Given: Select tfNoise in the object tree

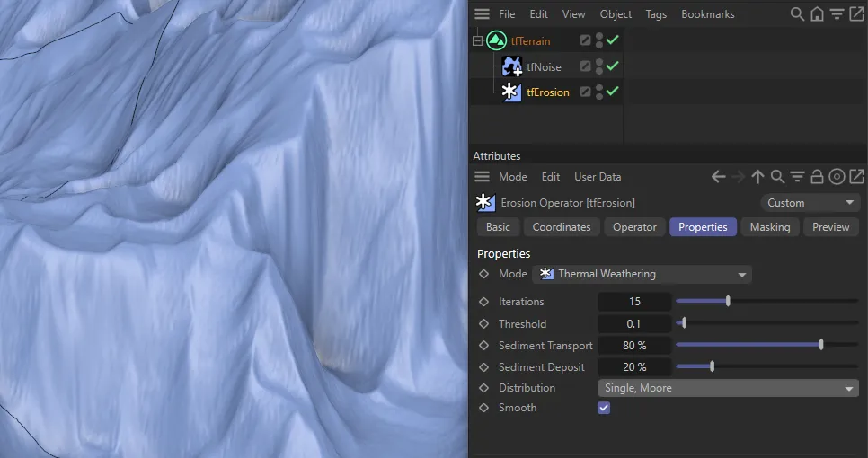Looking at the screenshot, I should (x=544, y=67).
